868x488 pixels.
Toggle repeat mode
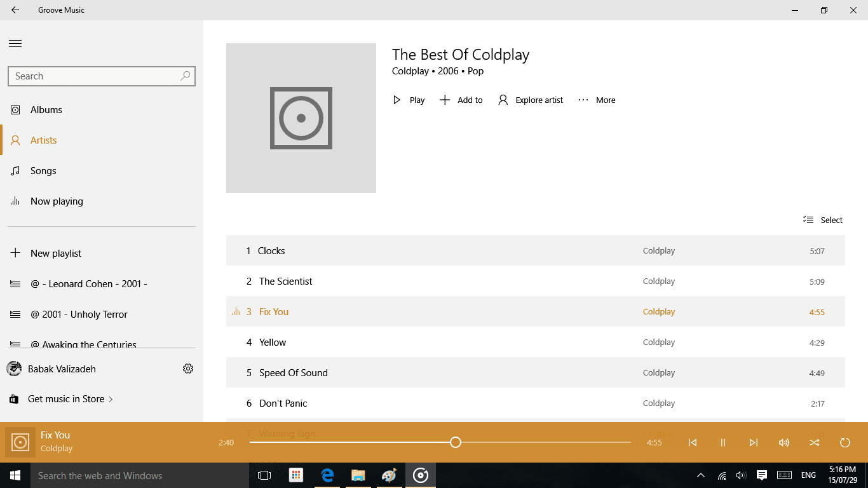pos(844,443)
